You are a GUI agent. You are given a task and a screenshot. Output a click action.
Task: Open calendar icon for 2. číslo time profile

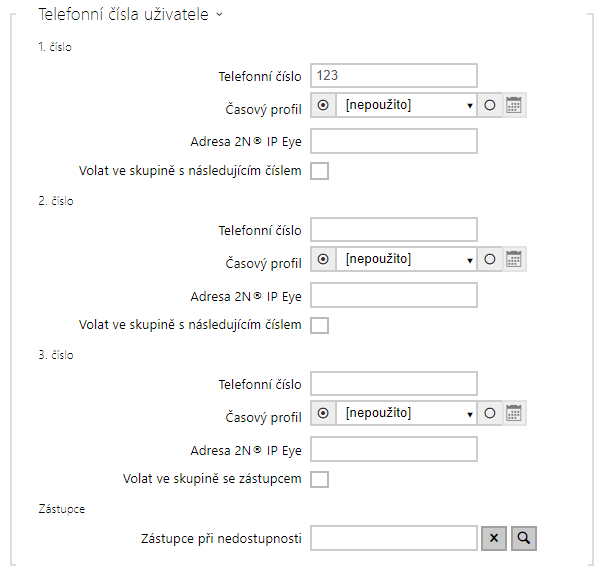pos(514,259)
